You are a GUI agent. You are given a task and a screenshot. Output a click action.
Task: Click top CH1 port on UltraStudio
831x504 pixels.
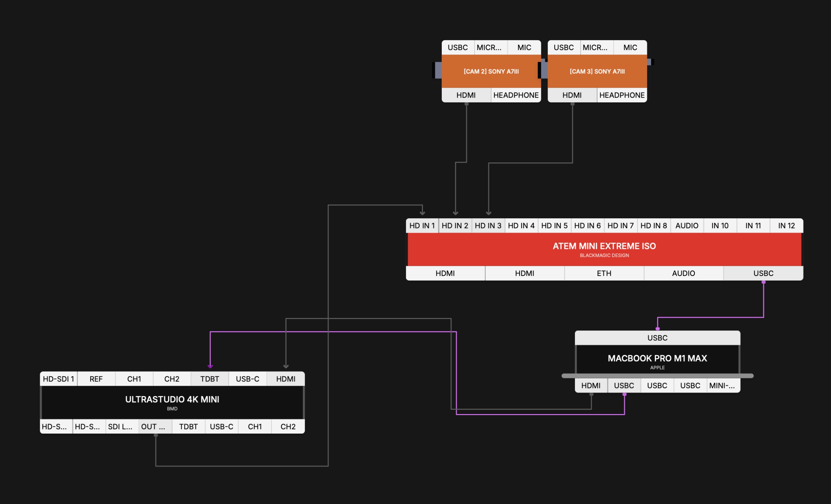[134, 379]
